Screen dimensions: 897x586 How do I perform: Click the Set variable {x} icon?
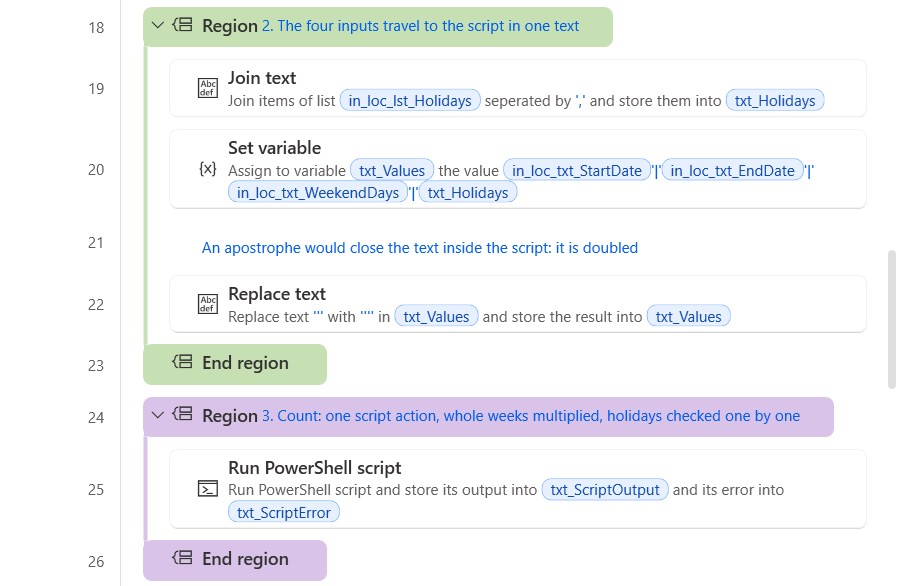[x=208, y=169]
